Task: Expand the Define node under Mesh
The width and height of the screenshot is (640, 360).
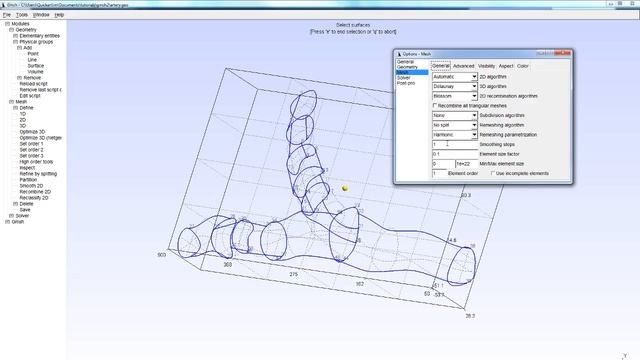Action: pyautogui.click(x=16, y=108)
